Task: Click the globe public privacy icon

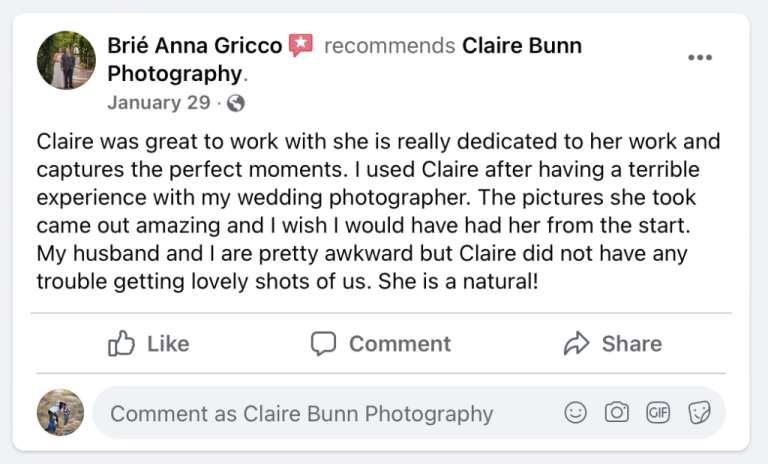Action: point(236,103)
